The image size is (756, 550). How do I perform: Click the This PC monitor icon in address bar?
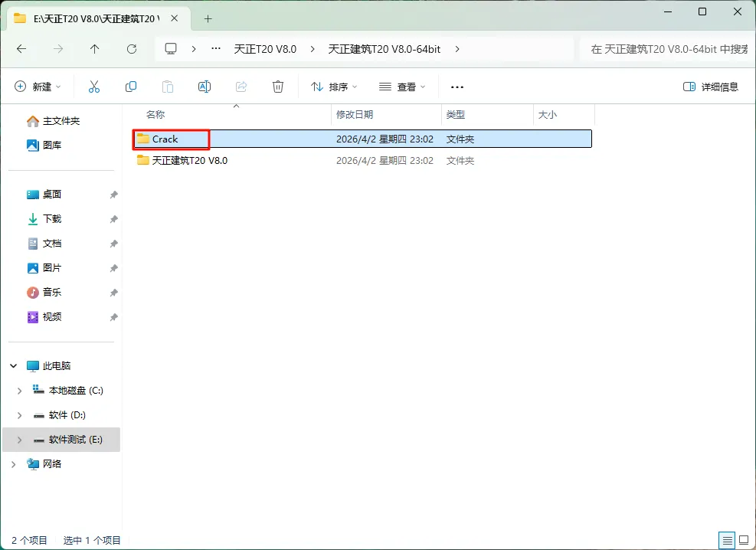coord(171,49)
